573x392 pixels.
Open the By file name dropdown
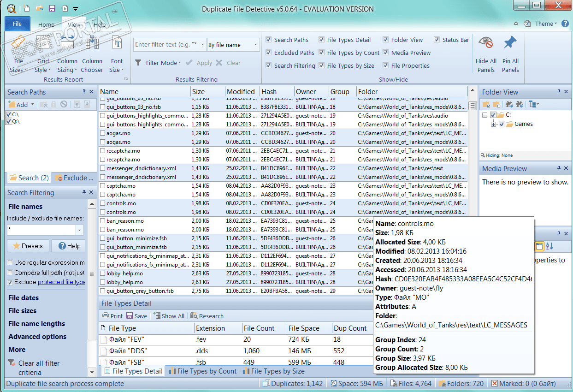click(x=233, y=45)
